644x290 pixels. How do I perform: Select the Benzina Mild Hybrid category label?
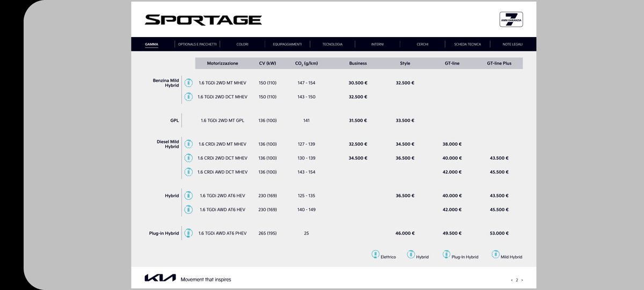pos(166,83)
